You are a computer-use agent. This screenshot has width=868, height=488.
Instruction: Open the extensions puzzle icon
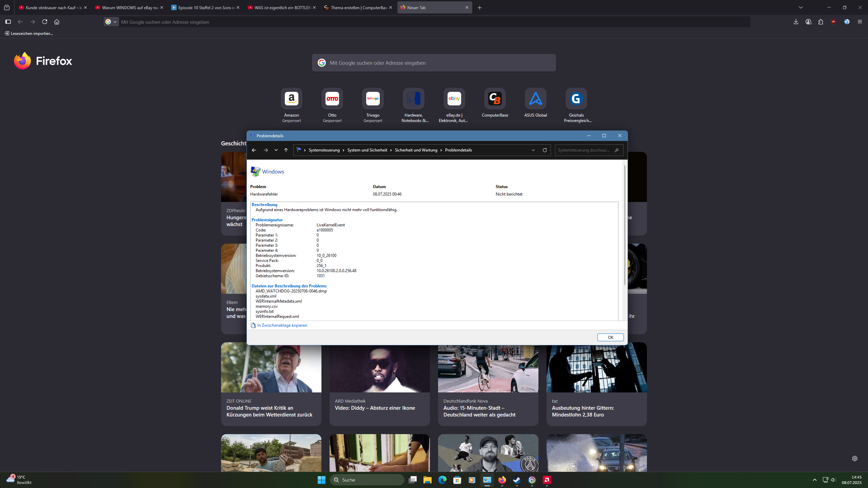tap(821, 22)
